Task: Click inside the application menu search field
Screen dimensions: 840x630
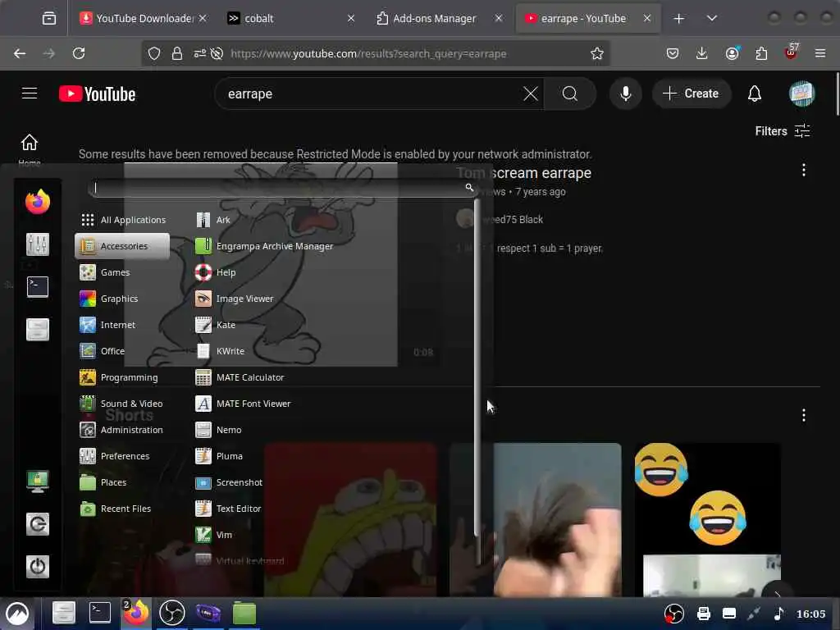Action: pos(282,188)
